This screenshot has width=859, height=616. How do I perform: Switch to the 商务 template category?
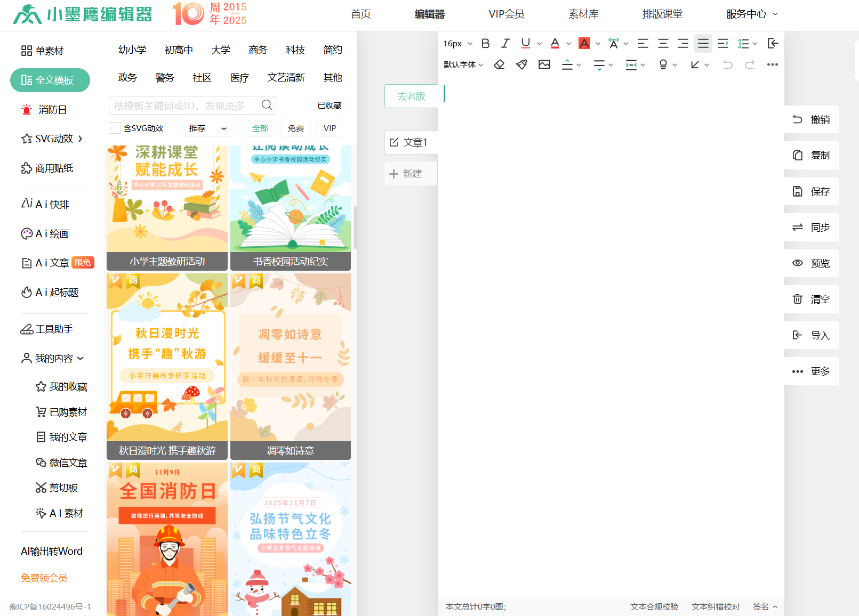click(x=258, y=50)
